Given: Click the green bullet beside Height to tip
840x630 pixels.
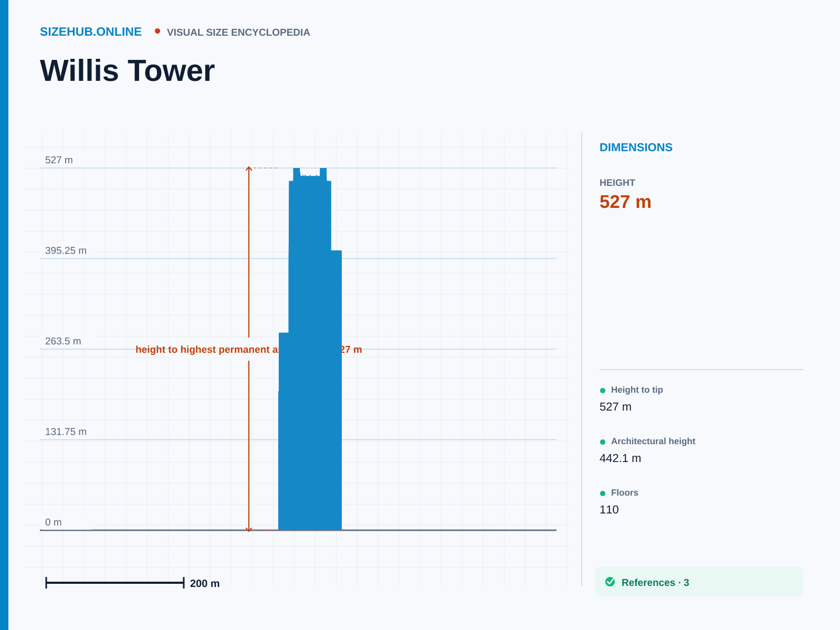Looking at the screenshot, I should [x=603, y=391].
